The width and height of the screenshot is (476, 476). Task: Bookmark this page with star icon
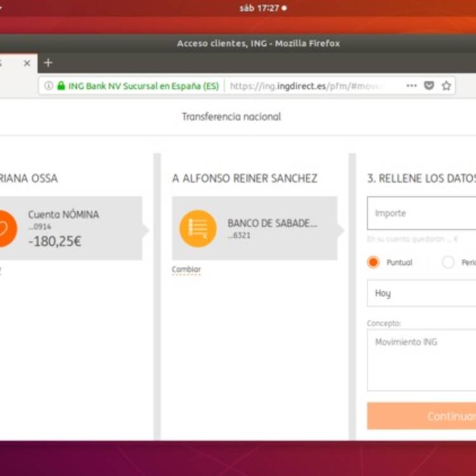(446, 86)
